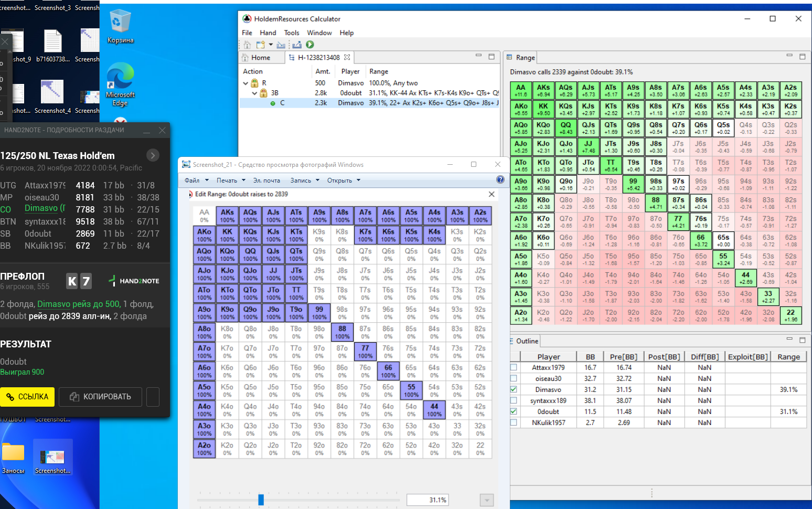Click the lock icon on the 3B action row
This screenshot has width=812, height=509.
(x=263, y=93)
